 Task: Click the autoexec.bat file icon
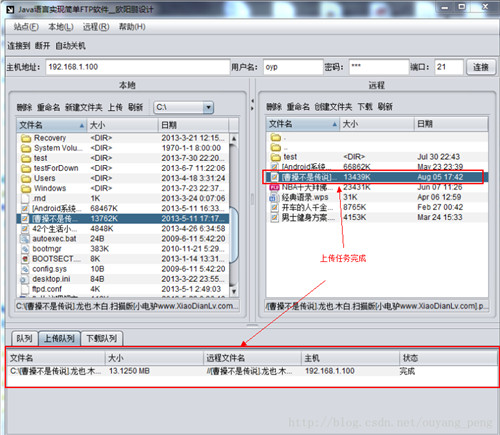click(25, 239)
